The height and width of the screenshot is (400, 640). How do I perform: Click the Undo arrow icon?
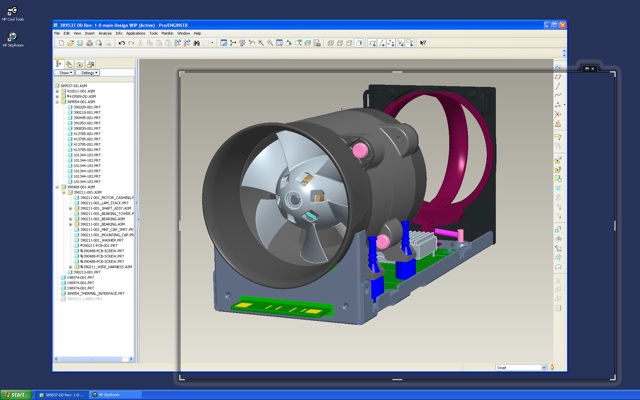click(121, 43)
